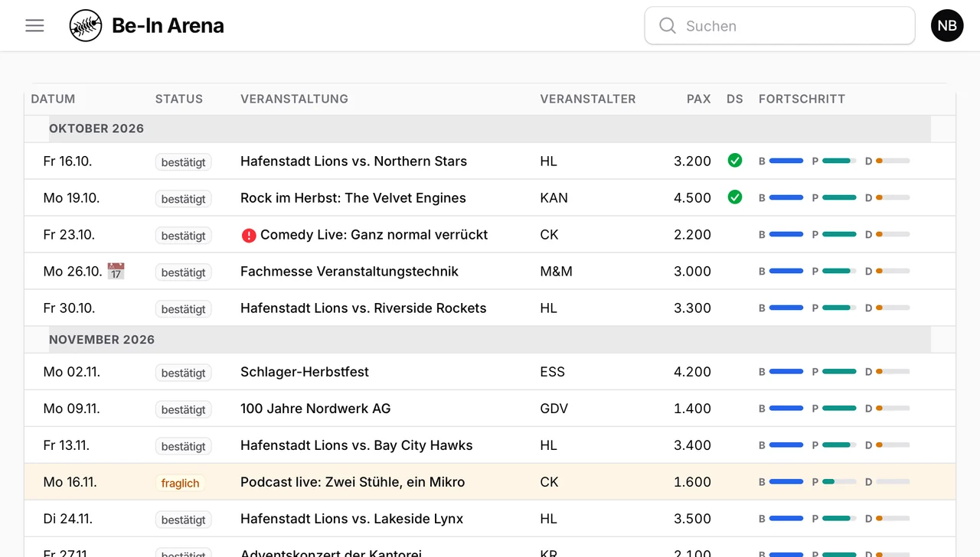Sort by the FORTSCHRITT column header
Viewport: 980px width, 557px height.
pyautogui.click(x=802, y=99)
